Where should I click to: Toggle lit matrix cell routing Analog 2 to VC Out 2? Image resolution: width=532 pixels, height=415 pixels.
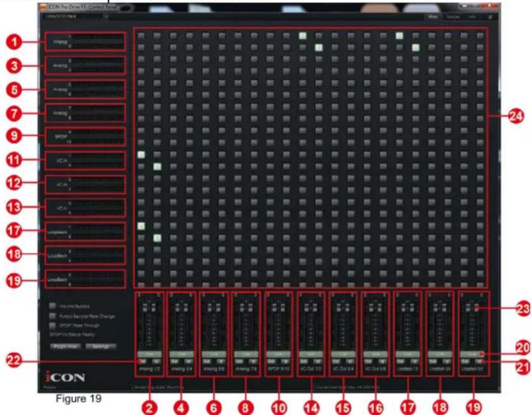(319, 47)
